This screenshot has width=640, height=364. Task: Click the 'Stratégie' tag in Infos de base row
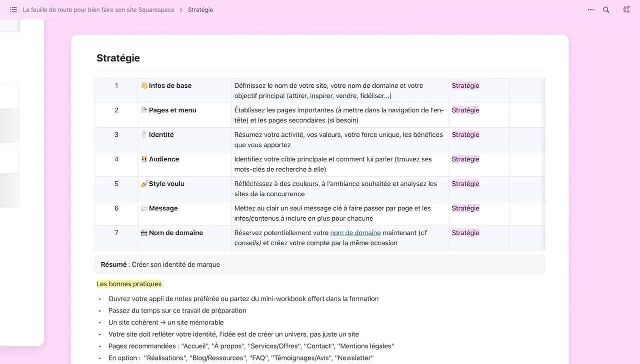tap(465, 86)
